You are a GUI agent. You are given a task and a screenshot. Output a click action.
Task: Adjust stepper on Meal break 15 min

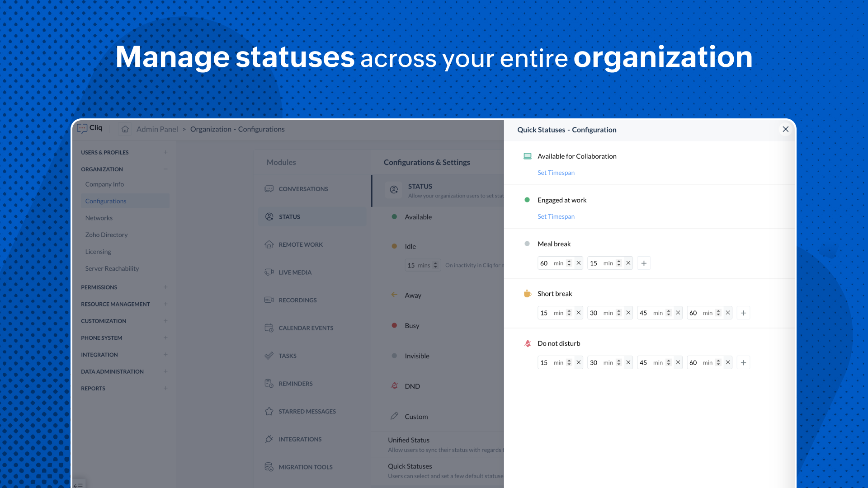(x=619, y=263)
